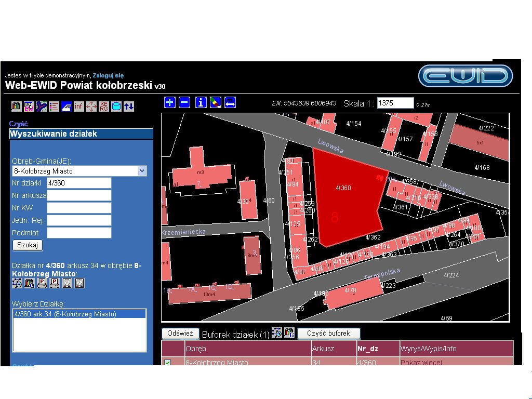
Task: Click the 'Czyść buforek' button
Action: pos(328,333)
